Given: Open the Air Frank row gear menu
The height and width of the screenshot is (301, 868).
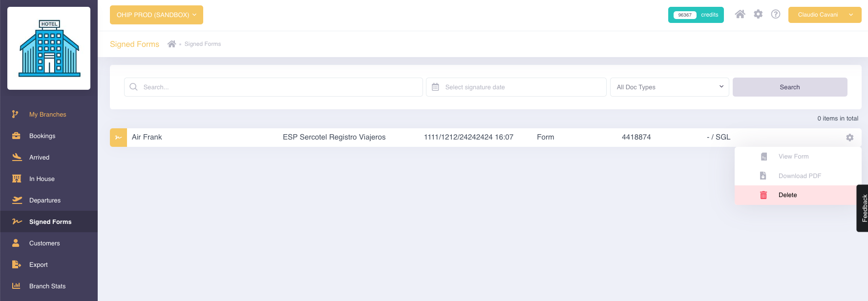Looking at the screenshot, I should [x=850, y=138].
